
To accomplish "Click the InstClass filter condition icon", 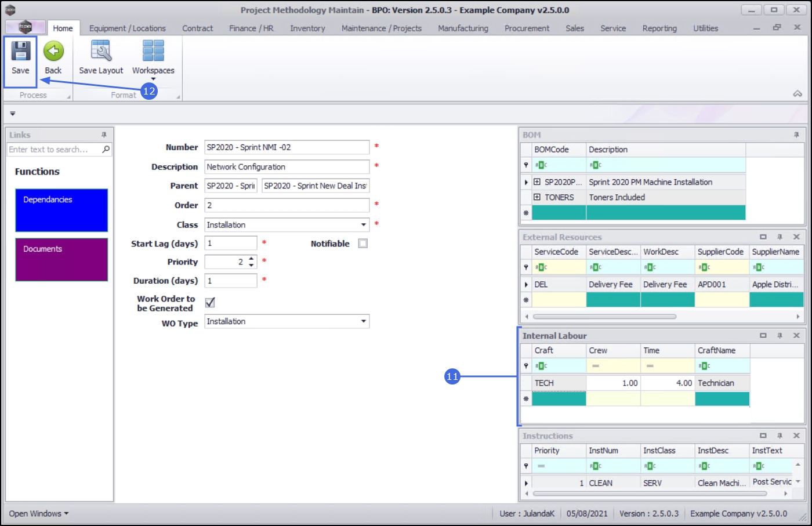I will tap(650, 466).
